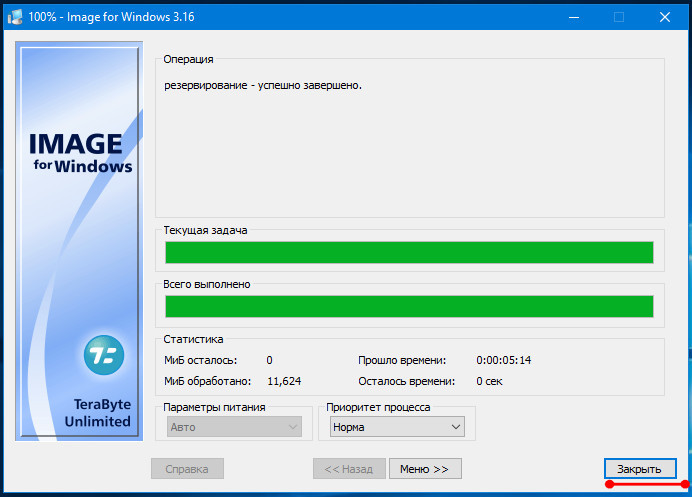Click the Операция group label

point(188,59)
